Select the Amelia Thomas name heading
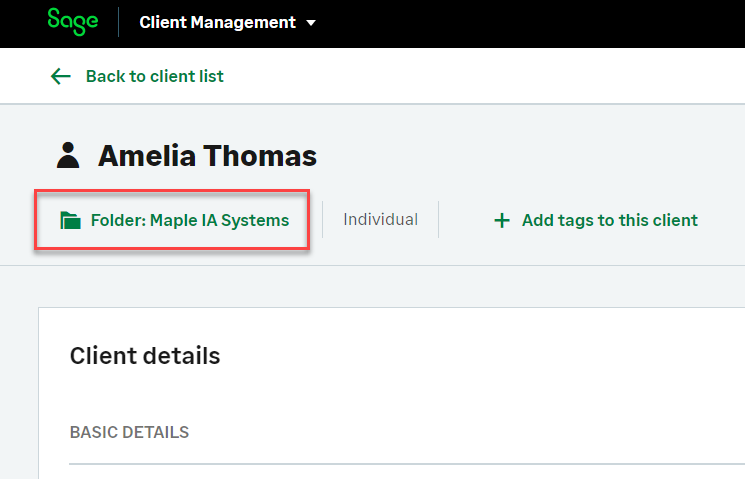 click(x=207, y=156)
